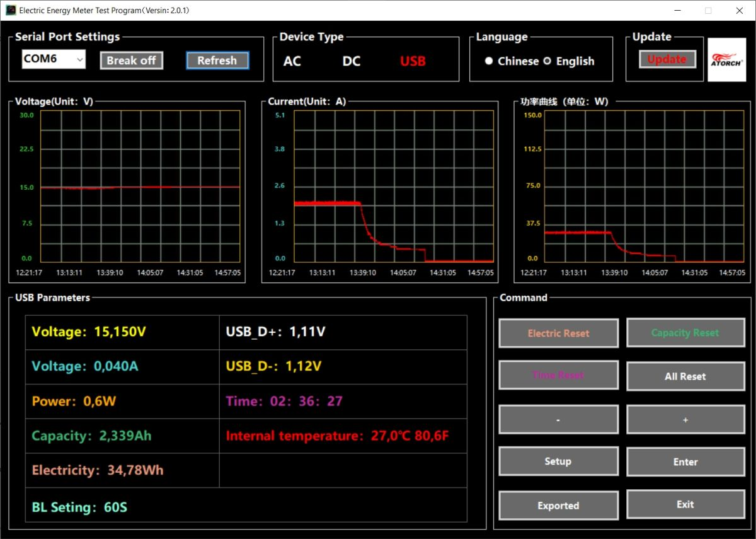
Task: Click the BL Seting: 60S value
Action: (x=79, y=507)
